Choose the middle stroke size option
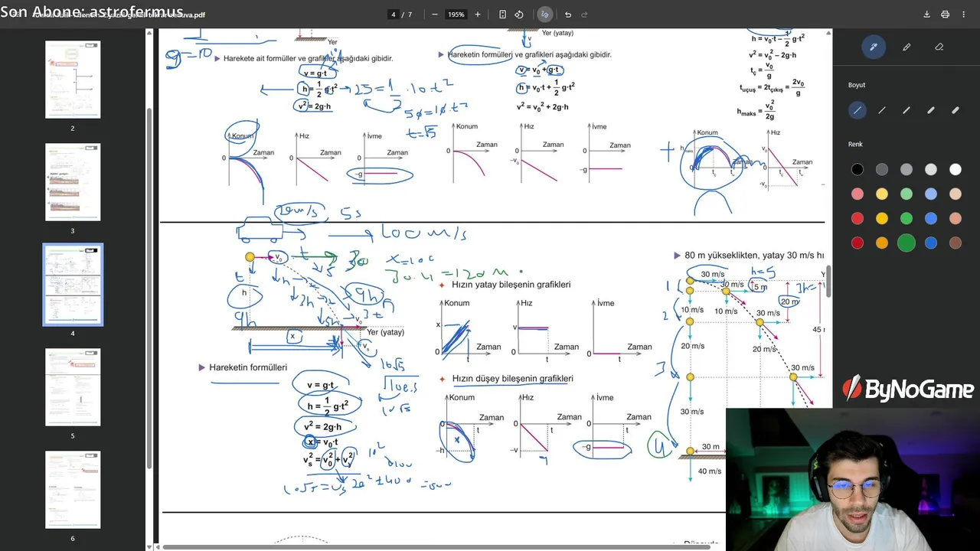Viewport: 980px width, 551px height. [x=906, y=110]
